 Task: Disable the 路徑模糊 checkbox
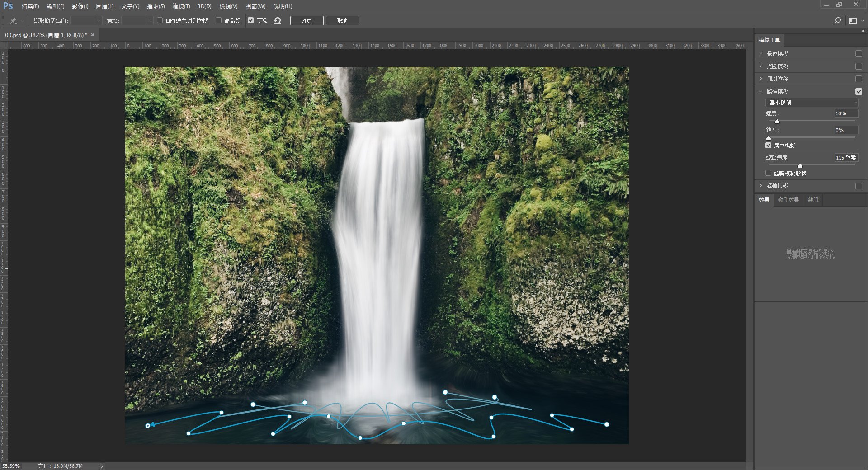859,91
